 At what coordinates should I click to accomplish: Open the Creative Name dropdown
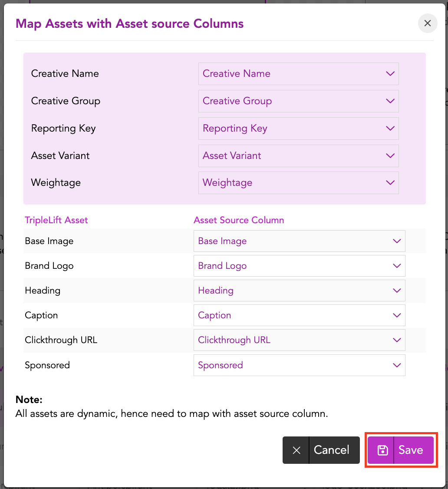298,74
